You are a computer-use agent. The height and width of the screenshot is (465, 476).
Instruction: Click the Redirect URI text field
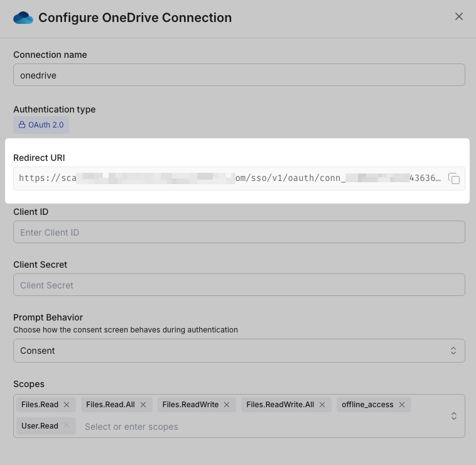point(229,178)
